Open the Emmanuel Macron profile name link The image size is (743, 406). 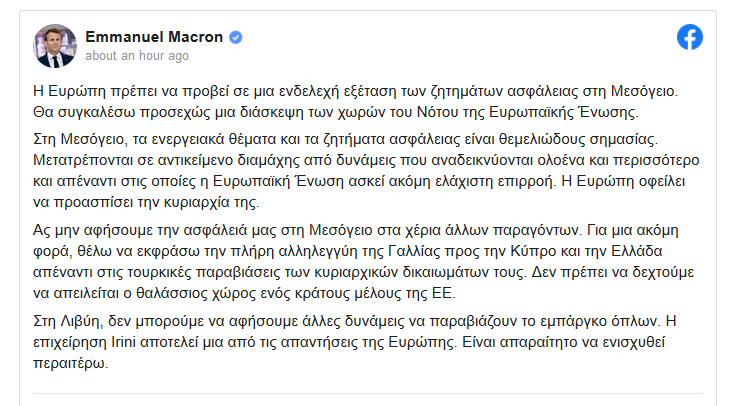(x=154, y=37)
